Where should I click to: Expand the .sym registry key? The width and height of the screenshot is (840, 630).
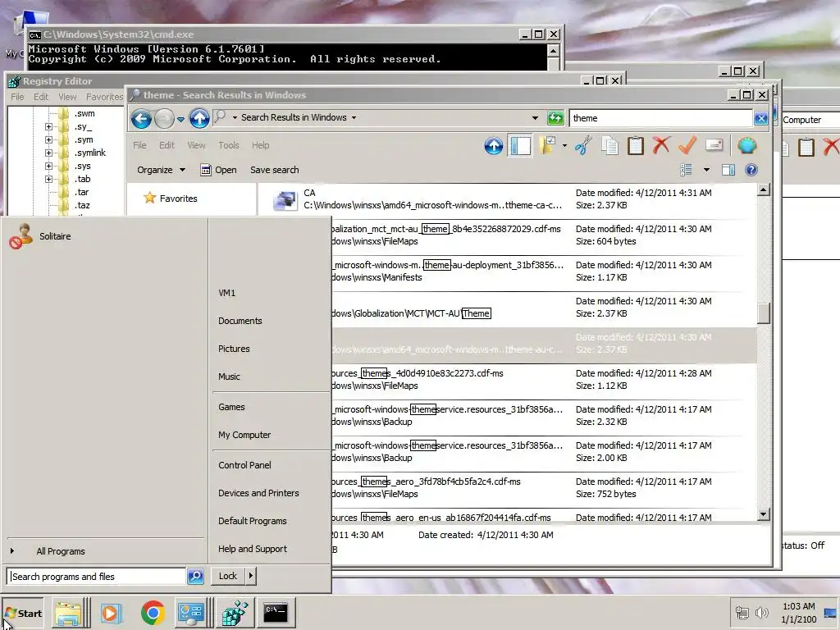point(48,139)
